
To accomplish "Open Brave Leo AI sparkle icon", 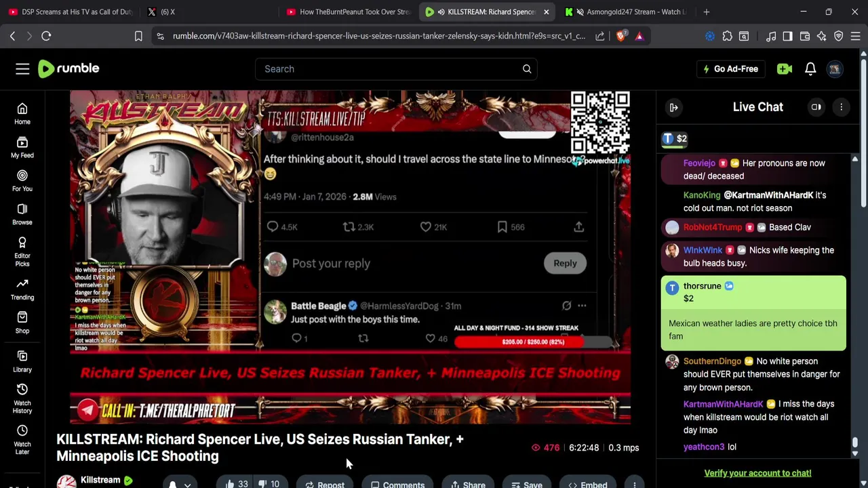I will [821, 36].
